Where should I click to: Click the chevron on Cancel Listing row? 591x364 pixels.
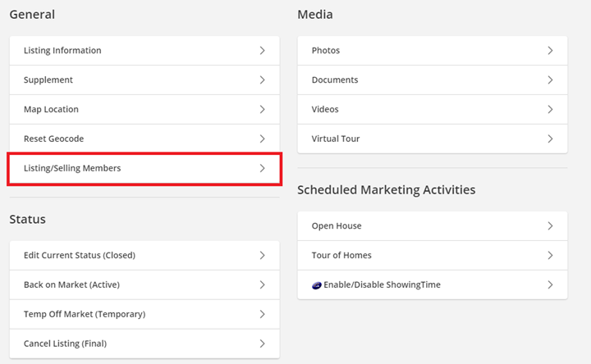point(263,344)
